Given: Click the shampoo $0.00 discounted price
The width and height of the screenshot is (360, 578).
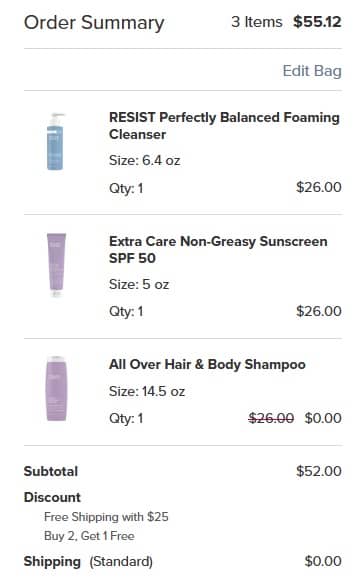Looking at the screenshot, I should 323,418.
